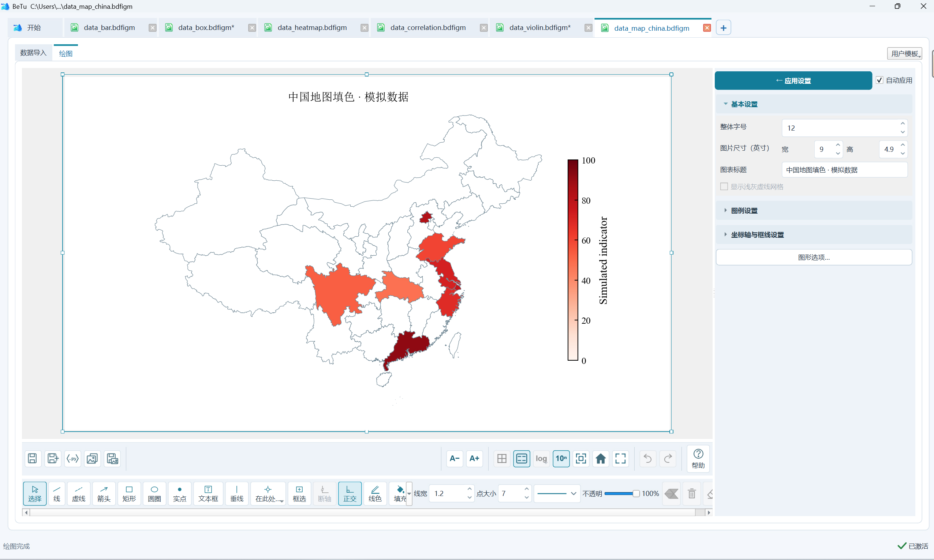Open the 图形选项 button
The height and width of the screenshot is (560, 934).
(814, 257)
